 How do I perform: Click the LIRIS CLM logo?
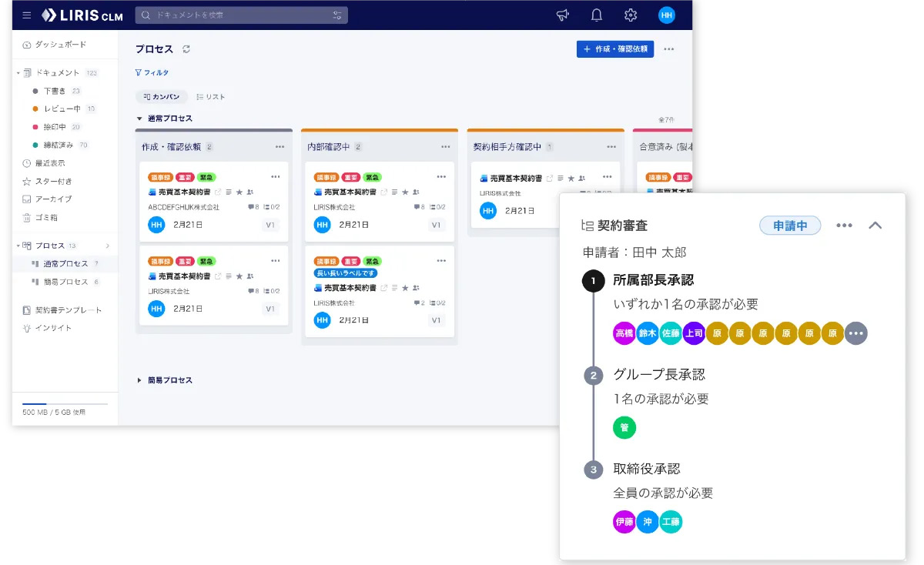click(x=83, y=15)
